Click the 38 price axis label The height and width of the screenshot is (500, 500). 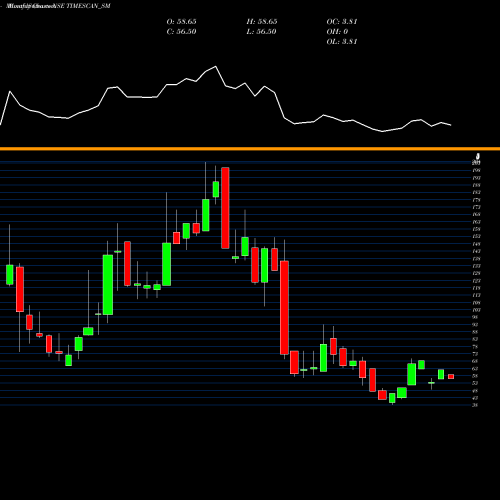tap(476, 405)
